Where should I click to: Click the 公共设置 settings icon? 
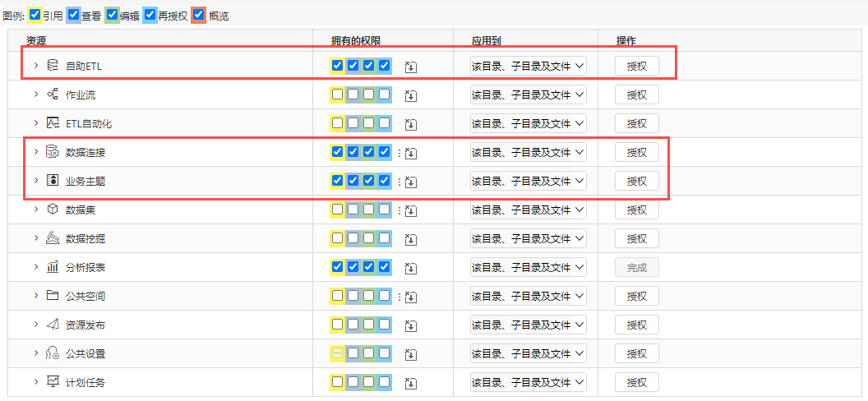[x=53, y=354]
